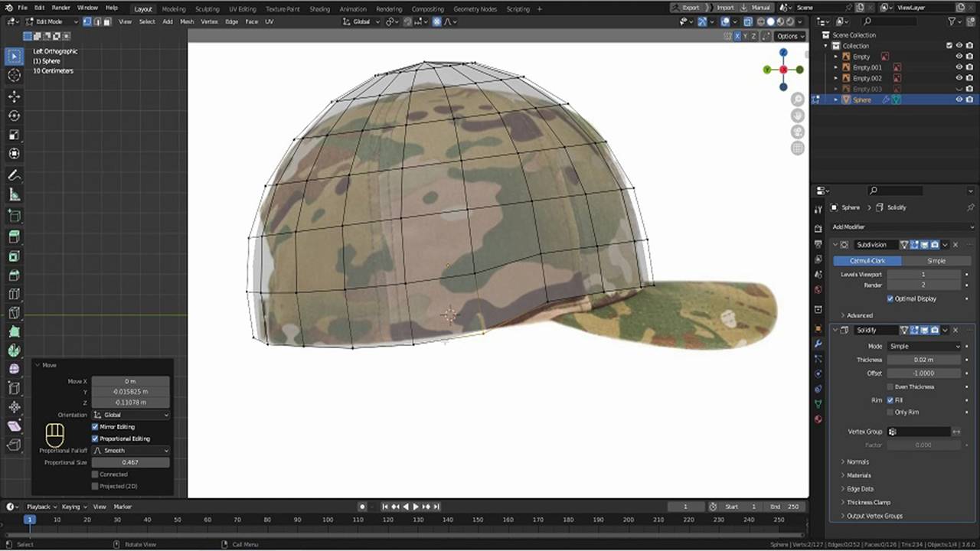This screenshot has height=551, width=980.
Task: Click the Scale tool icon
Action: coord(14,135)
